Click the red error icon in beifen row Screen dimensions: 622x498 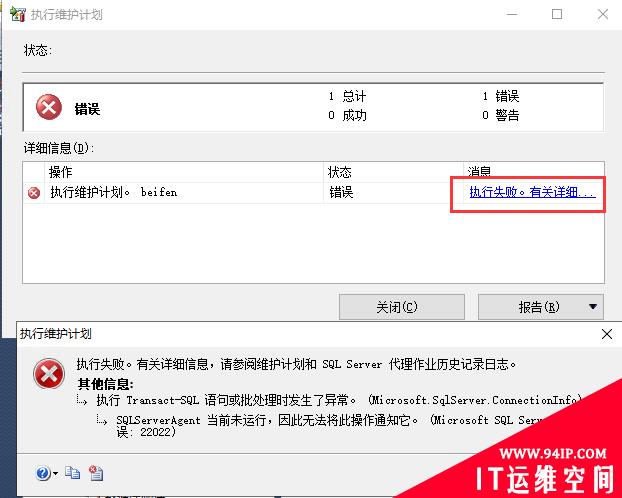point(34,193)
